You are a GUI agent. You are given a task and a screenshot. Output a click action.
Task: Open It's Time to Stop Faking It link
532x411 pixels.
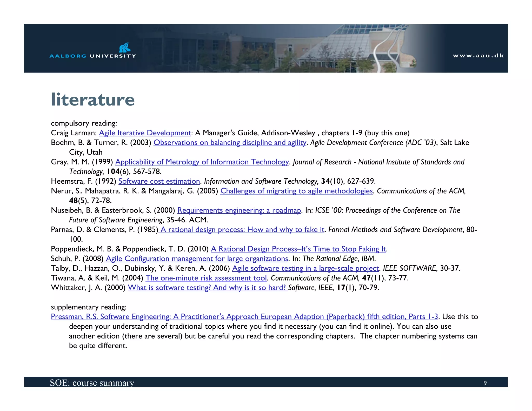click(x=298, y=249)
